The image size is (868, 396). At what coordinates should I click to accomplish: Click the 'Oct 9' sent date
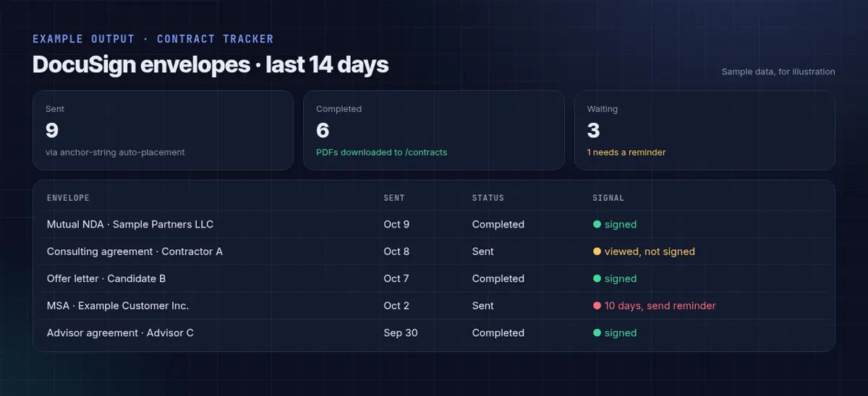[396, 224]
